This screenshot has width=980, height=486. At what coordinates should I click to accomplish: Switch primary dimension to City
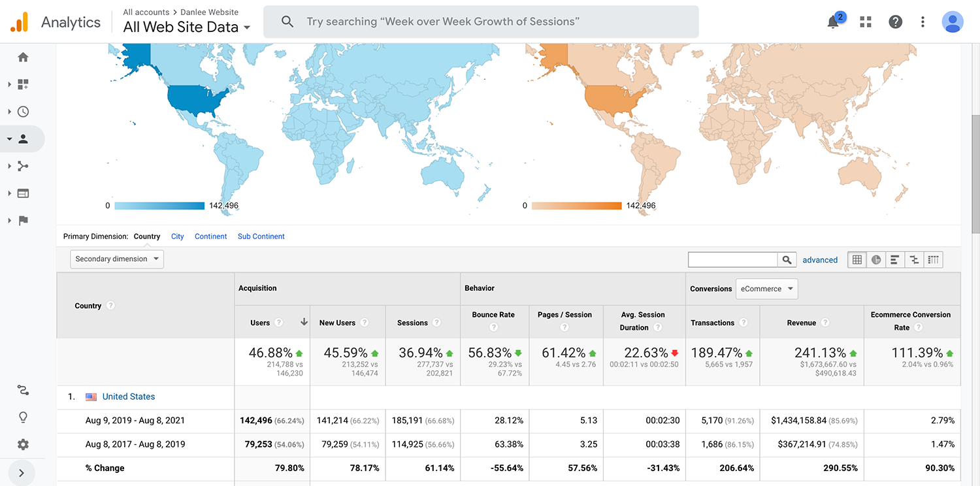pos(177,236)
